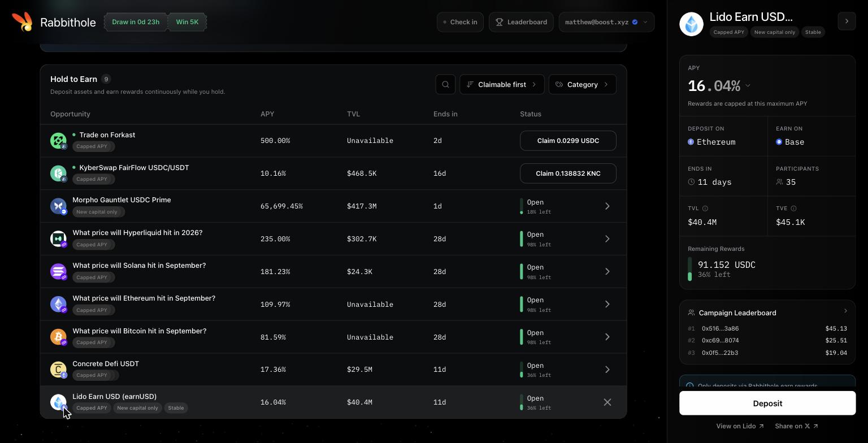The width and height of the screenshot is (868, 443).
Task: Sort by the TVL column header
Action: coord(353,114)
